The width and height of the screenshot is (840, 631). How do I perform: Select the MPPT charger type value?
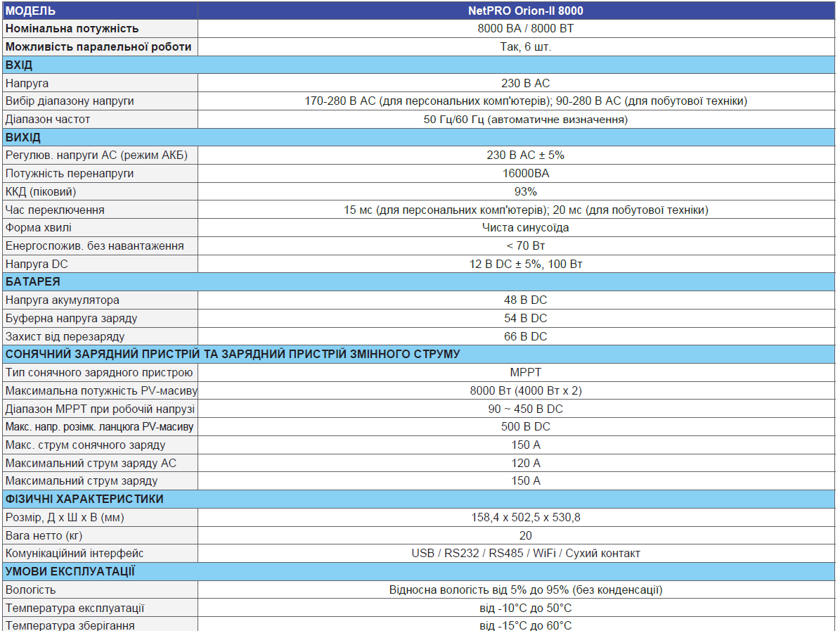point(525,372)
